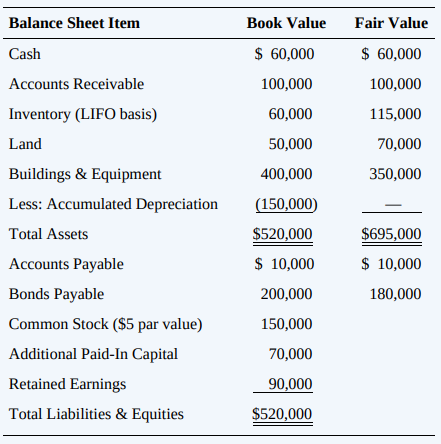Select the Book Value column header
This screenshot has height=444, width=441.
[286, 23]
